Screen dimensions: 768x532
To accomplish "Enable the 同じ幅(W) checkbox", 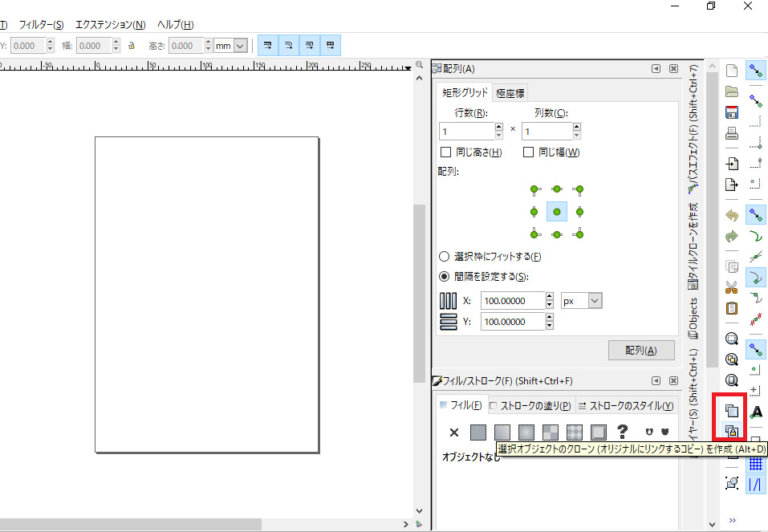I will [529, 152].
